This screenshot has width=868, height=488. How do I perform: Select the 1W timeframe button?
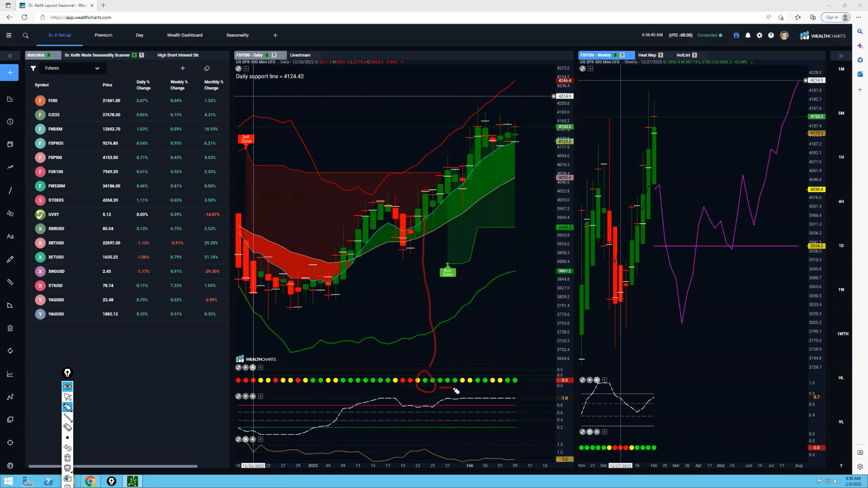(x=841, y=290)
